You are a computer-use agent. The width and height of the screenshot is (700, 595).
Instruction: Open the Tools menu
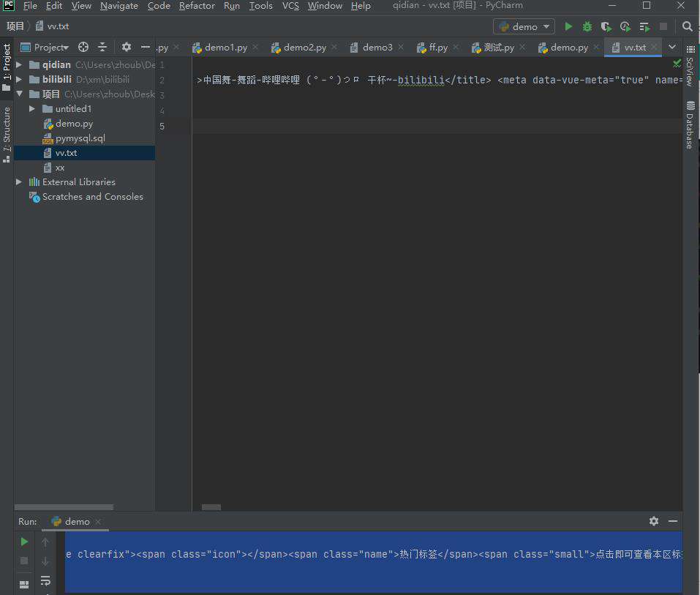pyautogui.click(x=260, y=6)
